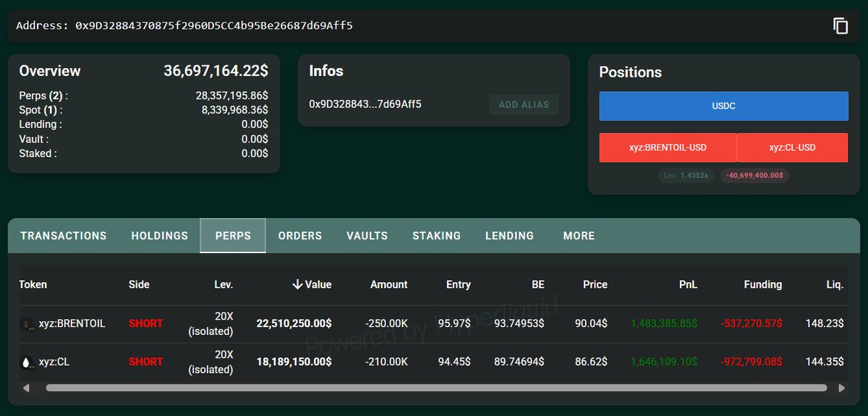Open the ORDERS tab

point(300,236)
